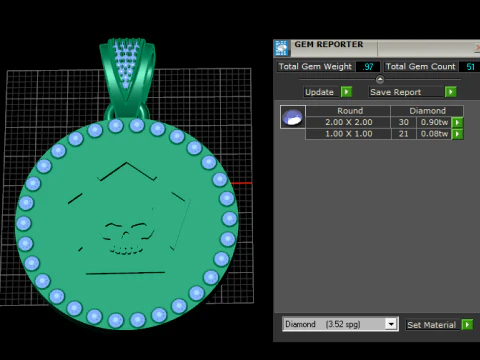Click the gem count cell showing 21
This screenshot has width=480, height=360.
404,134
